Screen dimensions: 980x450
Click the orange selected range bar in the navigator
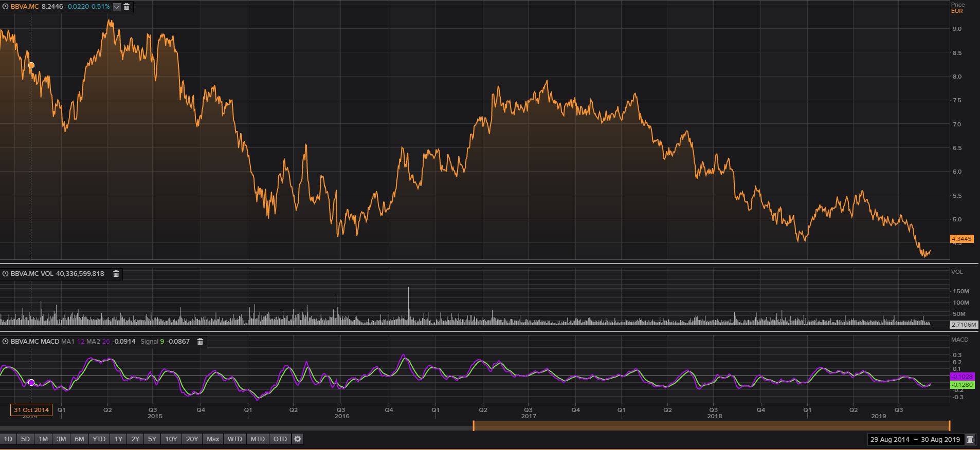(712, 425)
